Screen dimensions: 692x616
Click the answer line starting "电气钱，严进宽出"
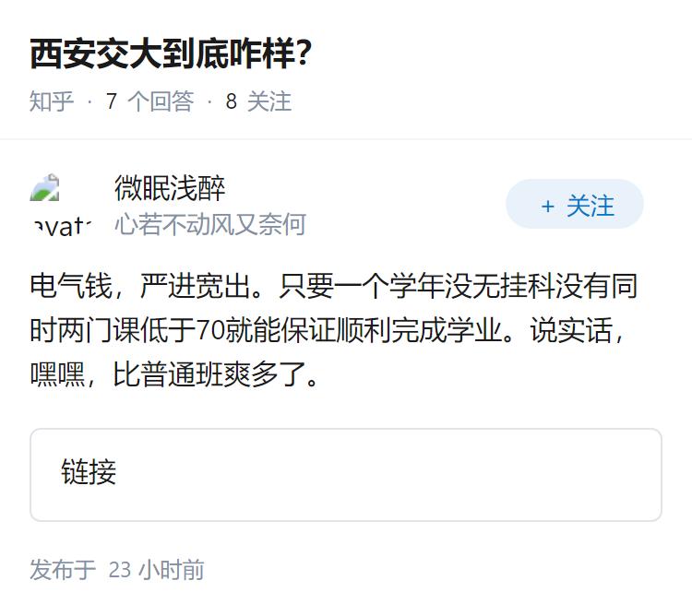pyautogui.click(x=332, y=287)
